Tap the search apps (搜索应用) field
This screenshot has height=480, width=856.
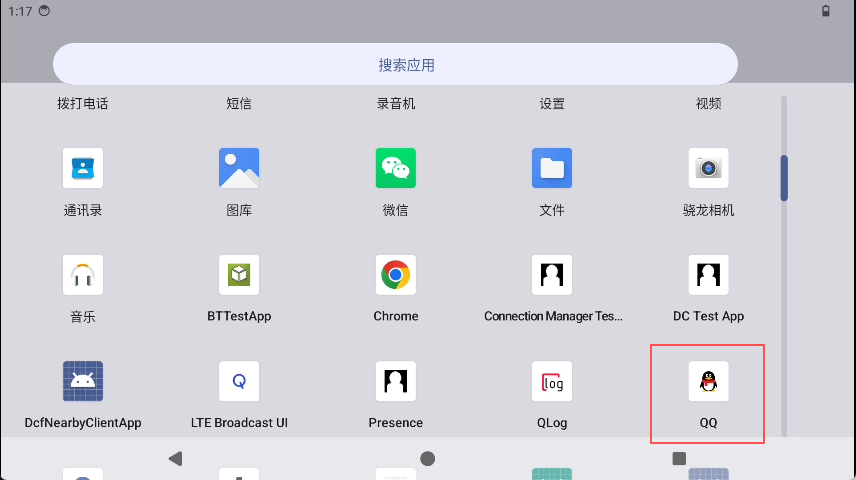point(395,65)
